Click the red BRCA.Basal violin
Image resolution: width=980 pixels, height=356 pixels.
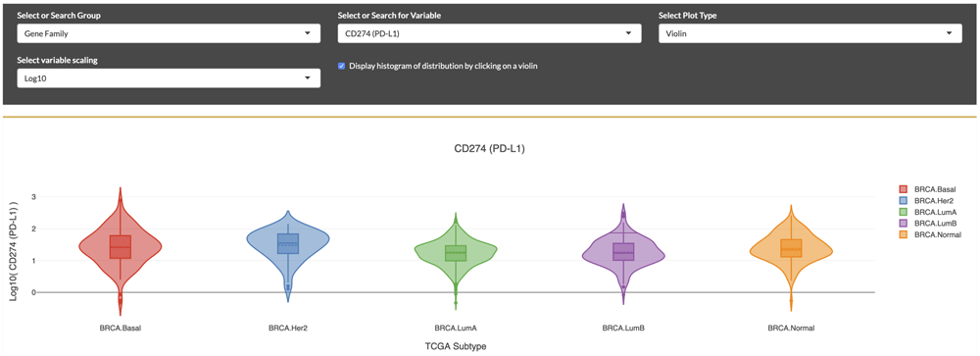pos(120,247)
